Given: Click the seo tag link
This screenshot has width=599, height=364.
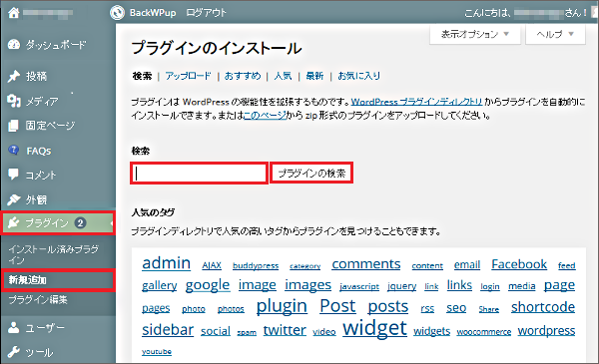Looking at the screenshot, I should (456, 307).
